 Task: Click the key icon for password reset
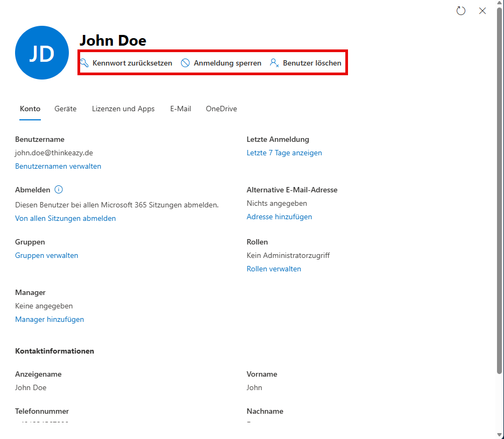point(84,63)
